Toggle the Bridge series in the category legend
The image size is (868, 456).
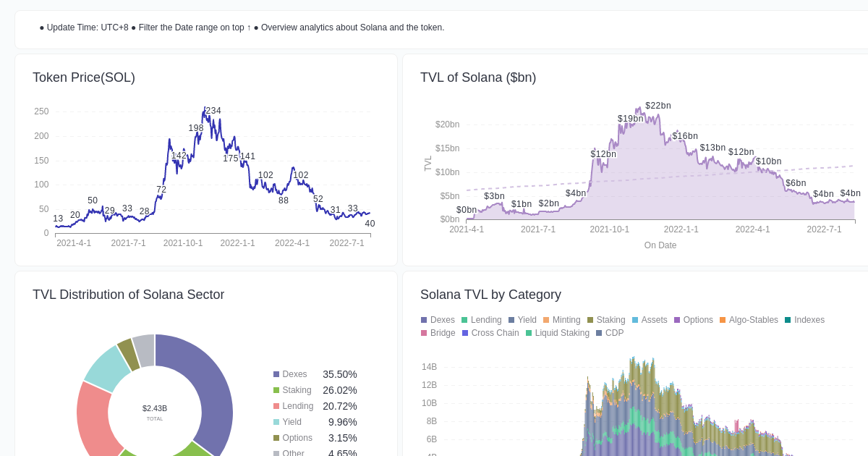[x=422, y=333]
